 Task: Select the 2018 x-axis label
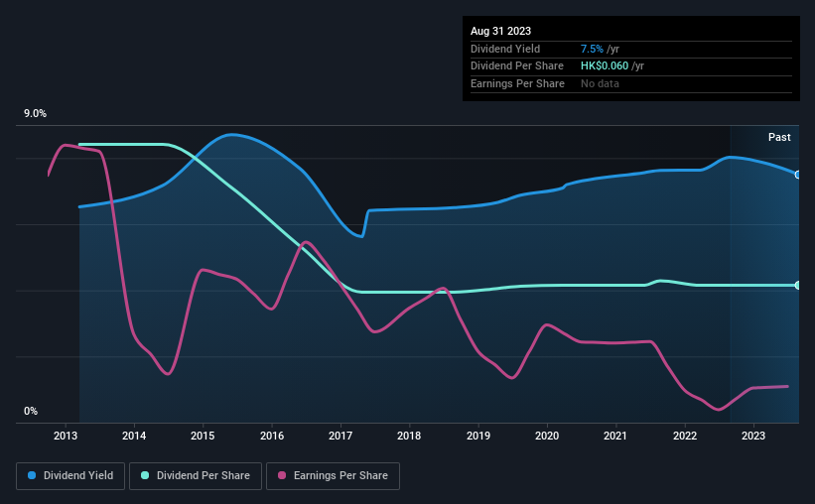pyautogui.click(x=409, y=436)
